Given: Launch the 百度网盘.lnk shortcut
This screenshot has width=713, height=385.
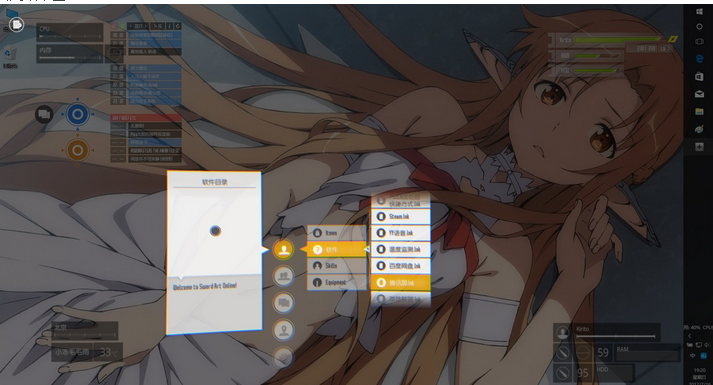Looking at the screenshot, I should pyautogui.click(x=401, y=265).
